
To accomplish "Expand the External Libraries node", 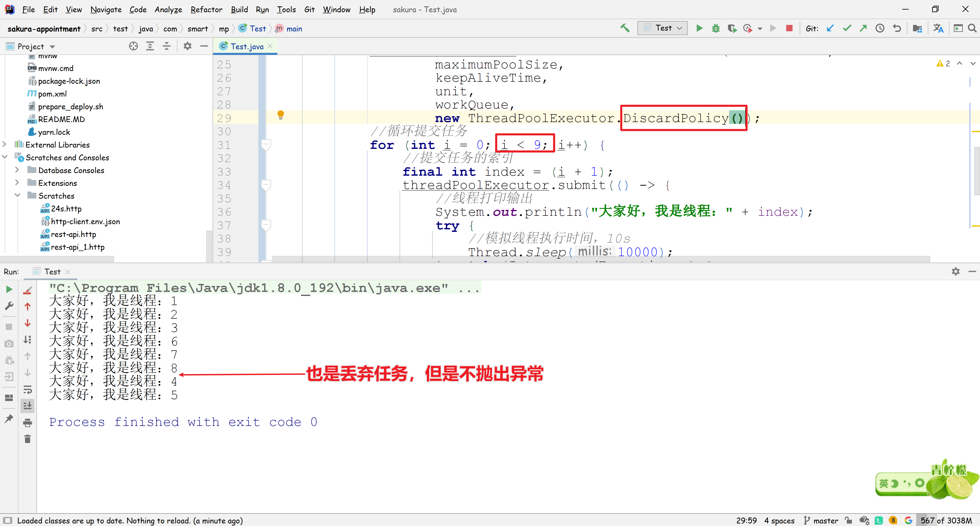I will coord(5,145).
